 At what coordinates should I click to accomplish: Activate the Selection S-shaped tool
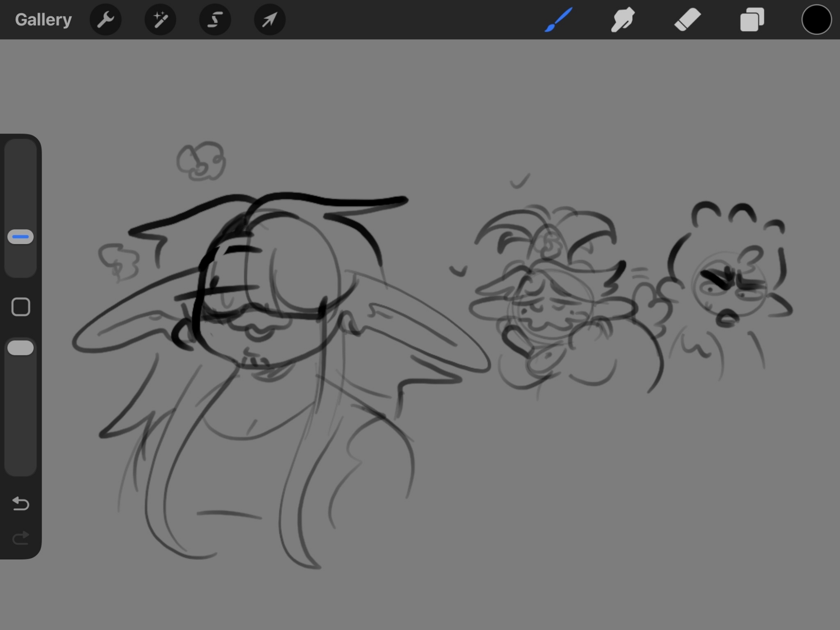pos(215,20)
